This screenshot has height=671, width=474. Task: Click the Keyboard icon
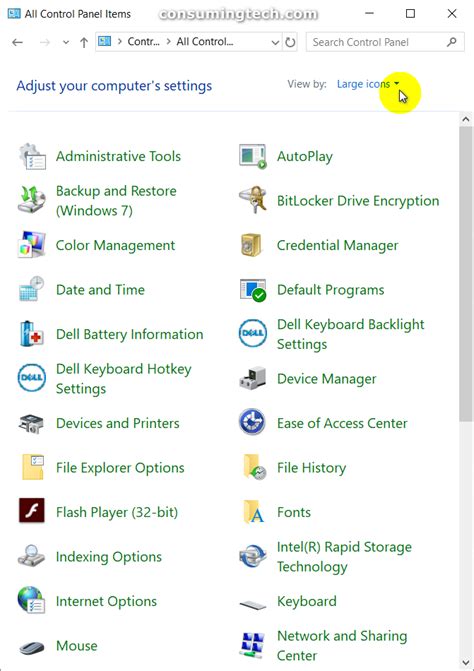pyautogui.click(x=253, y=604)
